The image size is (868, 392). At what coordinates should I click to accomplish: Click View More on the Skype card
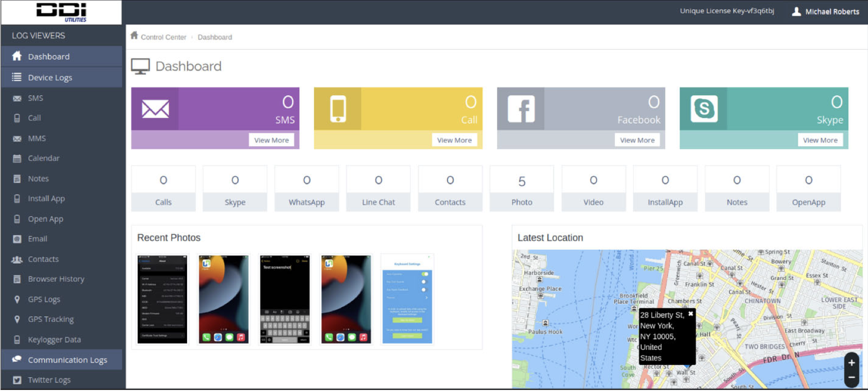point(820,140)
